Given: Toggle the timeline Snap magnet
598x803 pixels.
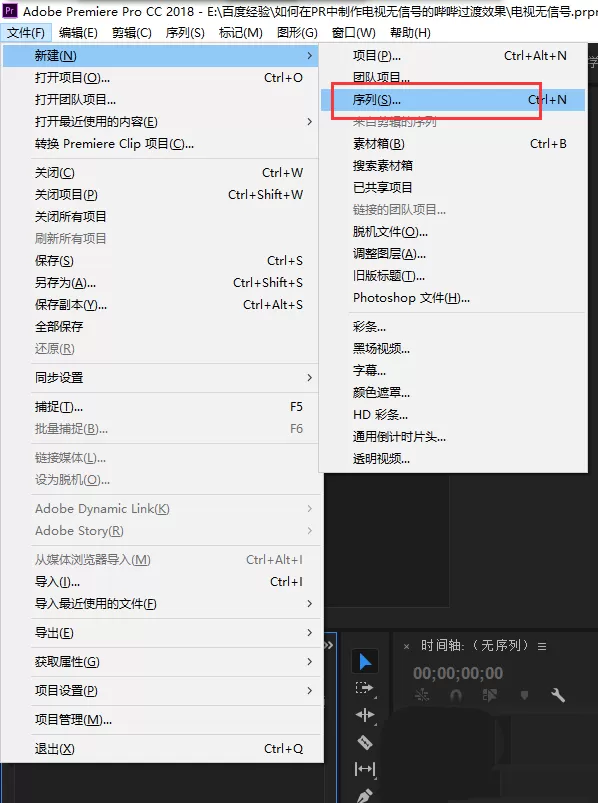Looking at the screenshot, I should [x=456, y=695].
